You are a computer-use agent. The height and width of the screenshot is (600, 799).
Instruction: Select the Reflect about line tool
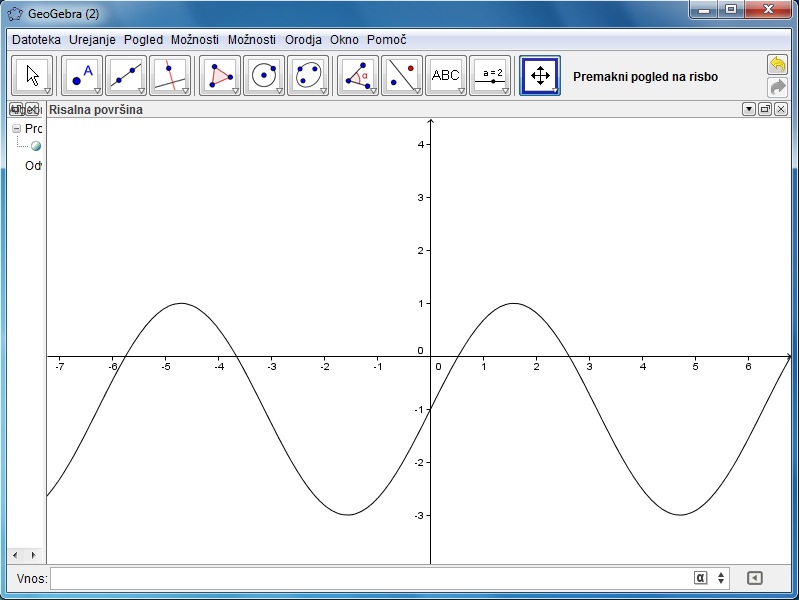tap(401, 75)
